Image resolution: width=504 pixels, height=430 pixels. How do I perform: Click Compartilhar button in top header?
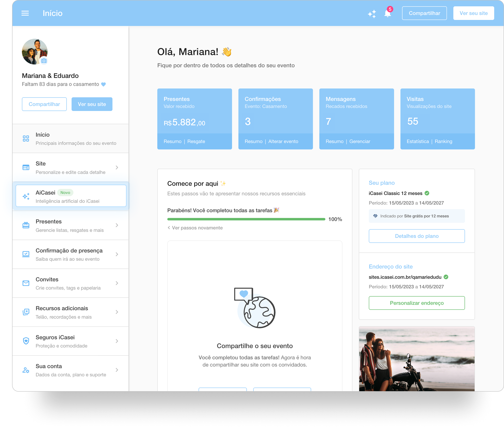point(424,13)
